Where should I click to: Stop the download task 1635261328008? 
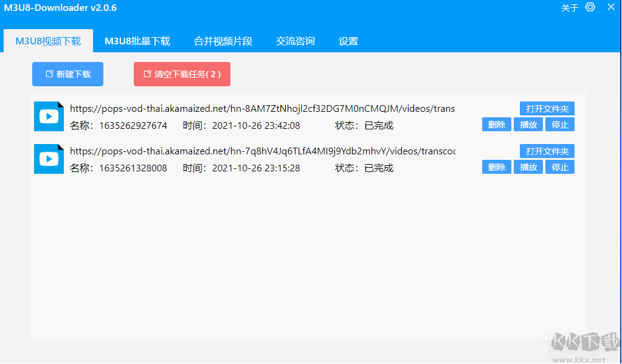click(x=559, y=167)
